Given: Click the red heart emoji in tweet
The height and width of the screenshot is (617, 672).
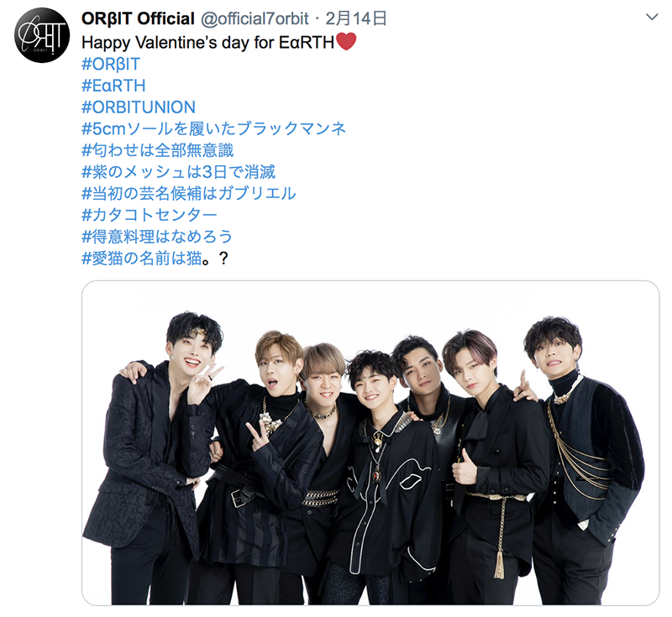Looking at the screenshot, I should pyautogui.click(x=346, y=42).
